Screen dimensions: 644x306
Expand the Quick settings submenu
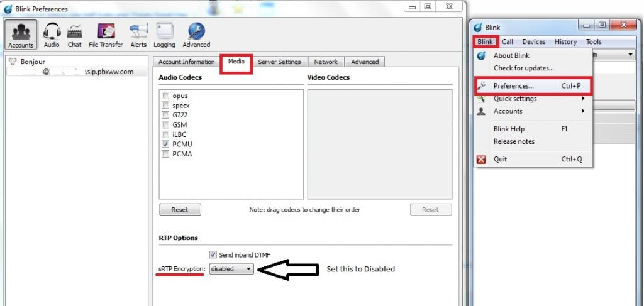pyautogui.click(x=534, y=99)
